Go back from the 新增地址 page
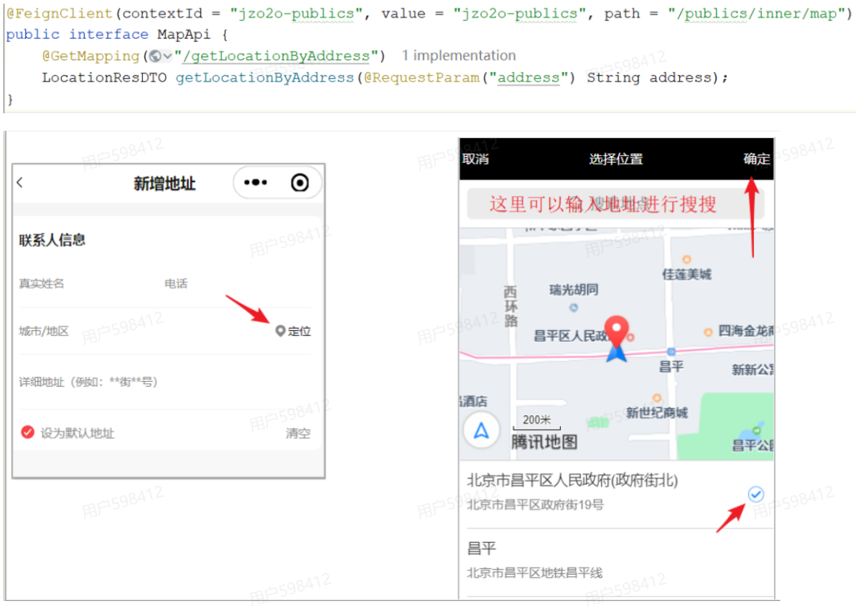Screen dimensions: 868x609 (20, 183)
